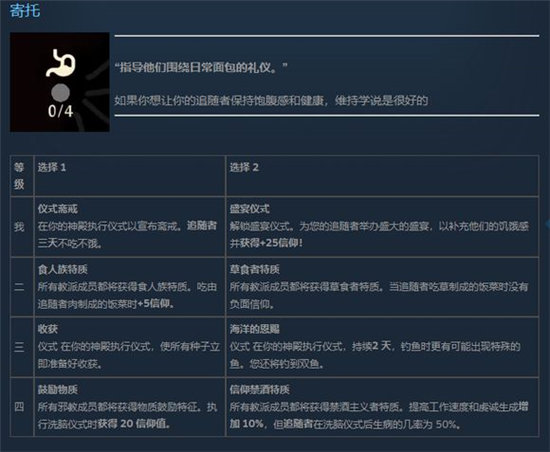
Task: Click the 0/4 progress counter
Action: coord(60,111)
